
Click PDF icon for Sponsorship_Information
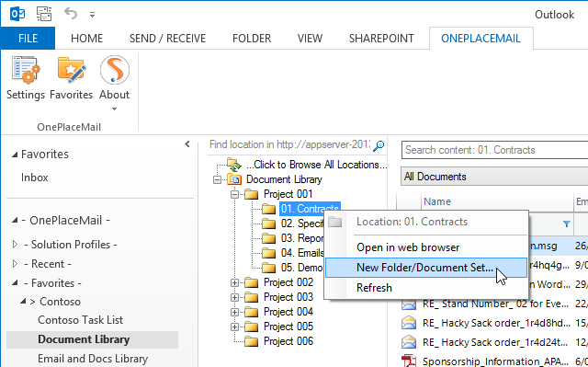pos(409,361)
